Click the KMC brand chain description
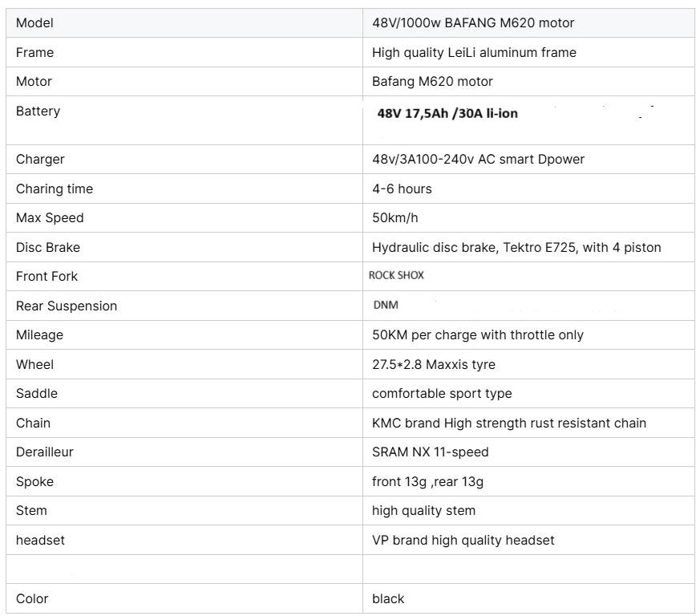Image resolution: width=696 pixels, height=616 pixels. pos(509,423)
